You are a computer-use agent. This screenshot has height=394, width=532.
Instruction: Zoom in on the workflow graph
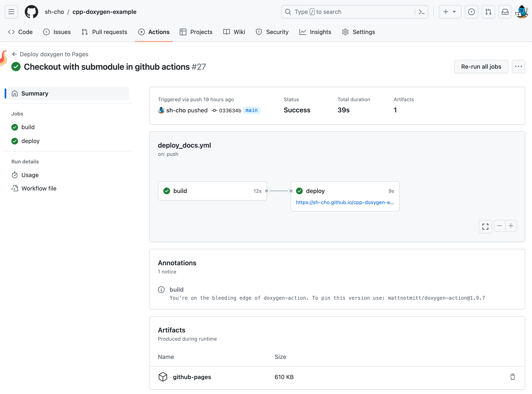511,226
